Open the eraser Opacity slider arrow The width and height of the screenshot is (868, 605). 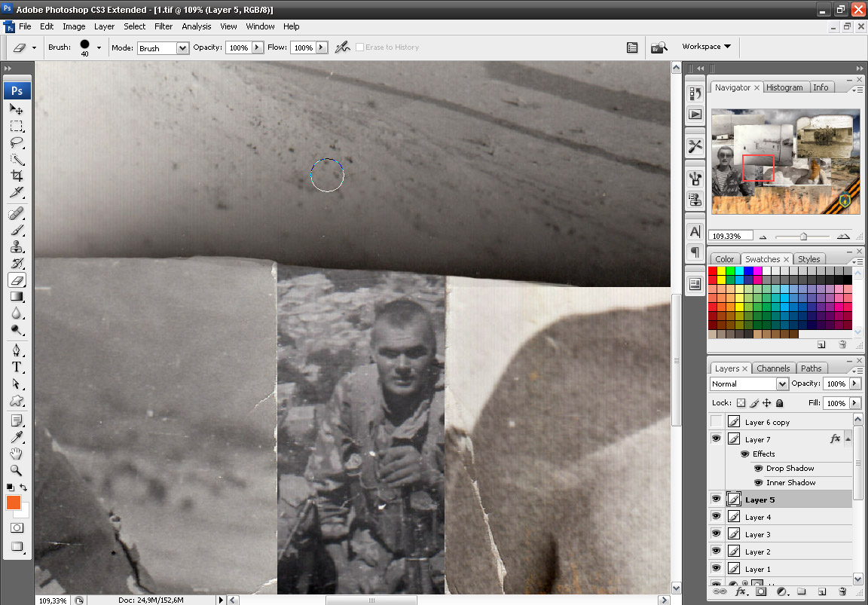point(258,47)
